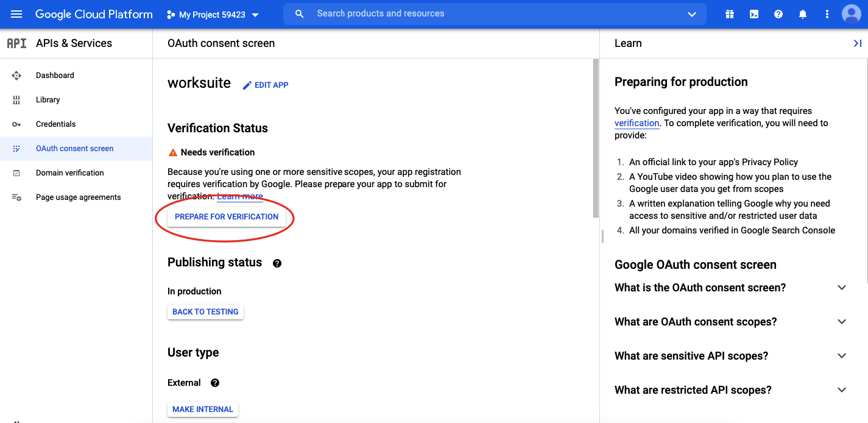The image size is (868, 423).
Task: Click the Credentials key icon
Action: [16, 124]
